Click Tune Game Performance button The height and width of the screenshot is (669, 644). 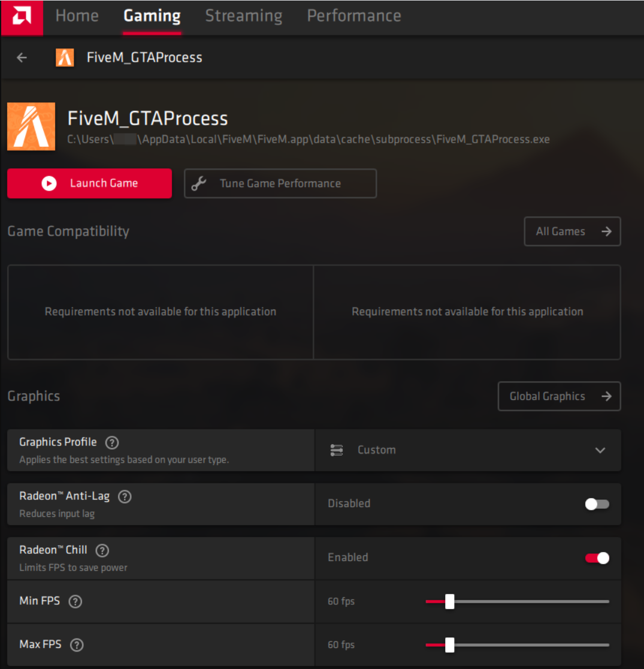coord(280,183)
